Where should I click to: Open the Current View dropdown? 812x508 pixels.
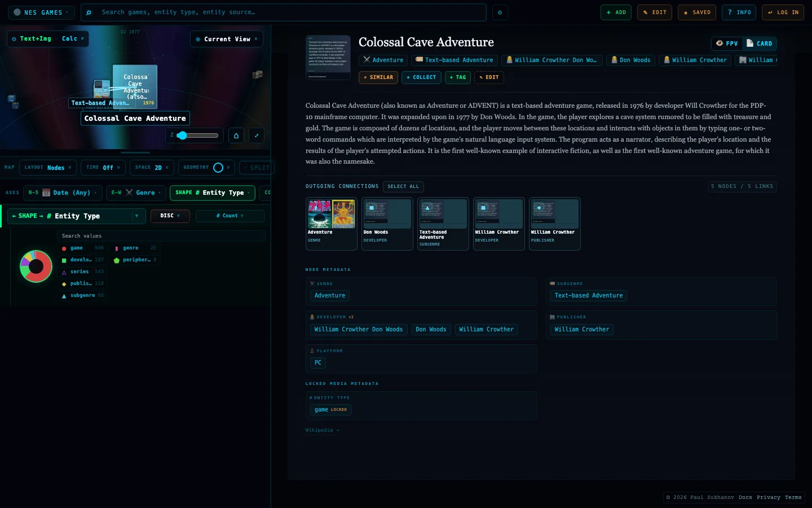point(227,40)
